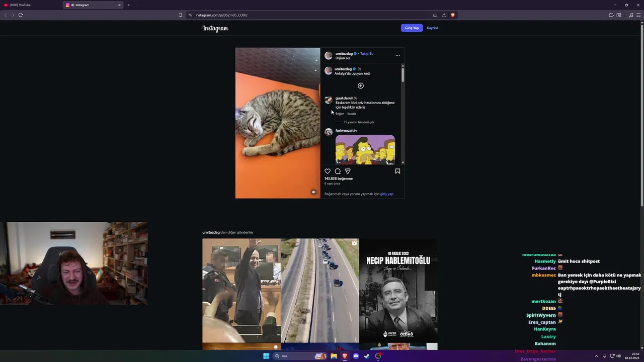Open picture-in-picture icon in address bar
644x362 pixels.
coord(435,15)
